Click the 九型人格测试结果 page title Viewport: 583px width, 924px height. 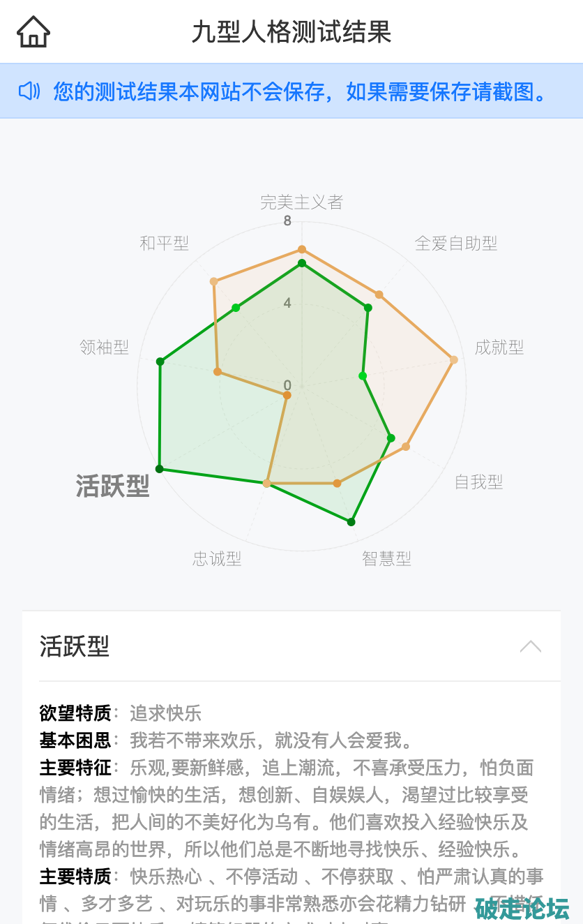pos(291,32)
